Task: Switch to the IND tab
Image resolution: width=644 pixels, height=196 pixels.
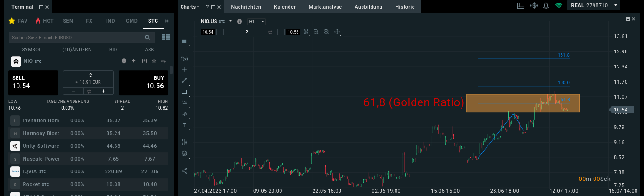Action: [x=110, y=21]
